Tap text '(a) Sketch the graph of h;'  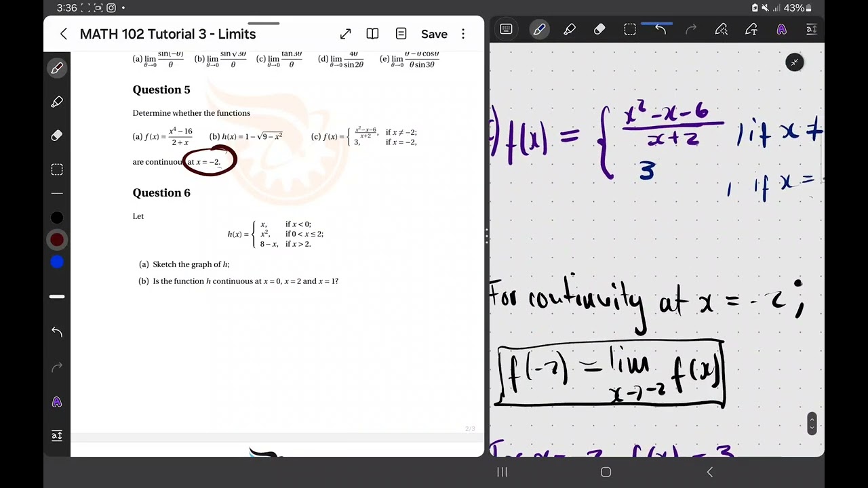pyautogui.click(x=184, y=264)
